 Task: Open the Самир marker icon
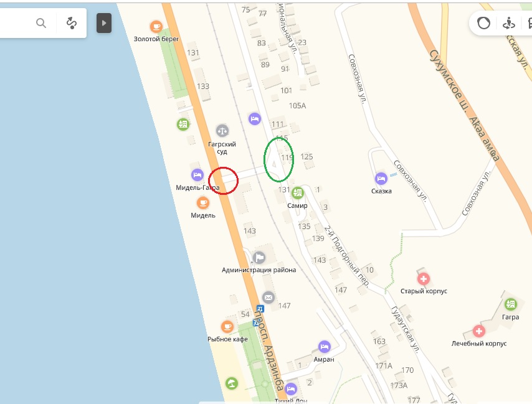[x=298, y=193]
